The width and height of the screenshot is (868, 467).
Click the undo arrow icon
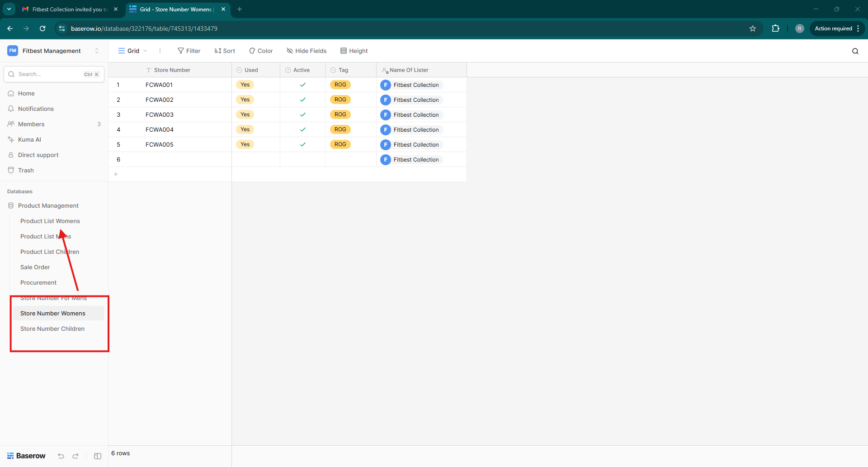[x=61, y=456]
